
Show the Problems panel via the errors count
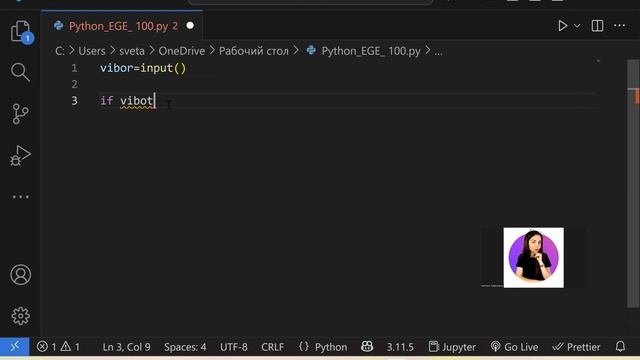point(47,347)
